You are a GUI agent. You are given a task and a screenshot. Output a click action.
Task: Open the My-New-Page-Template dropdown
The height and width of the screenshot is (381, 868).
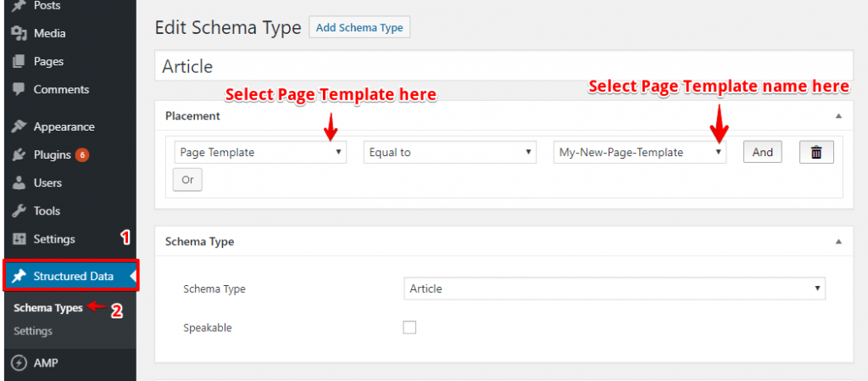click(639, 152)
